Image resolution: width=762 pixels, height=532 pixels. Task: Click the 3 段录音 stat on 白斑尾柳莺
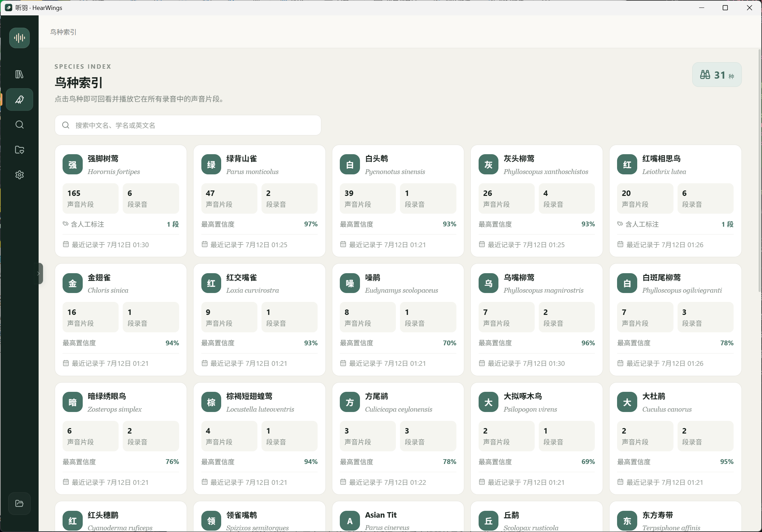[706, 317]
